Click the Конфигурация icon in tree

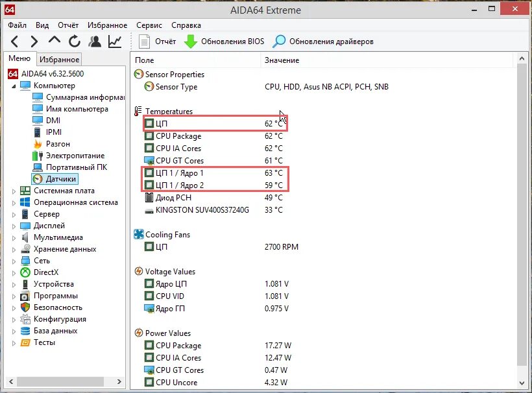click(25, 319)
